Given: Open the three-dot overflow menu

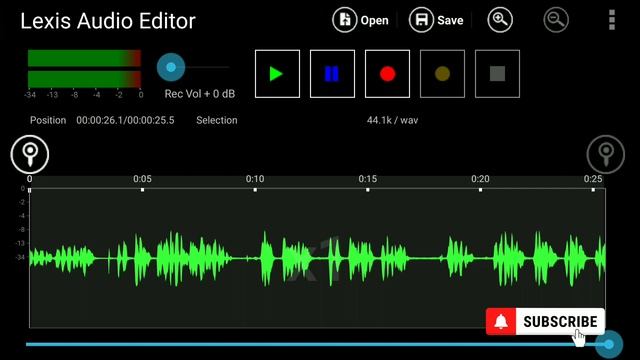Looking at the screenshot, I should 611,20.
